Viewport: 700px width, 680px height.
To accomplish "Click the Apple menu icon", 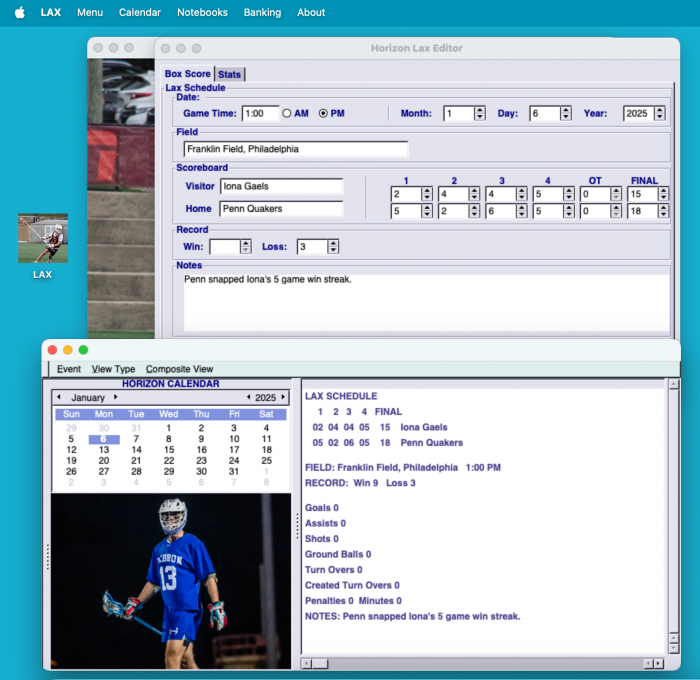I will [18, 13].
